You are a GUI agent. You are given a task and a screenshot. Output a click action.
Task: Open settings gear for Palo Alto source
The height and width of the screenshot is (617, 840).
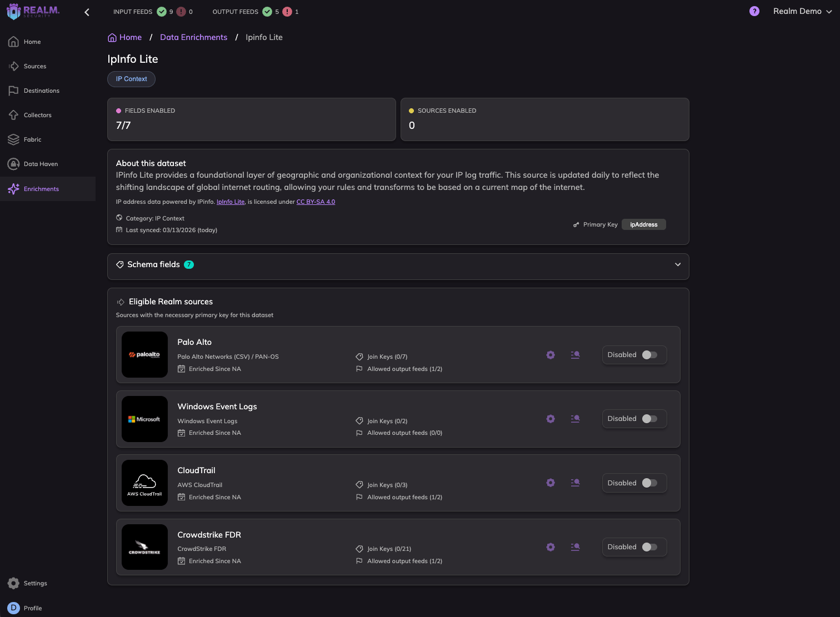pyautogui.click(x=551, y=355)
